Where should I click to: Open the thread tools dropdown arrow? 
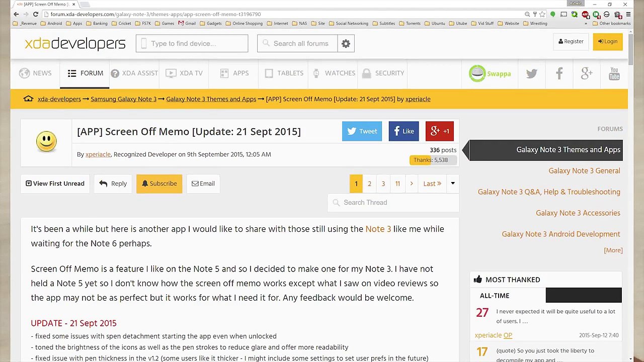coord(453,184)
